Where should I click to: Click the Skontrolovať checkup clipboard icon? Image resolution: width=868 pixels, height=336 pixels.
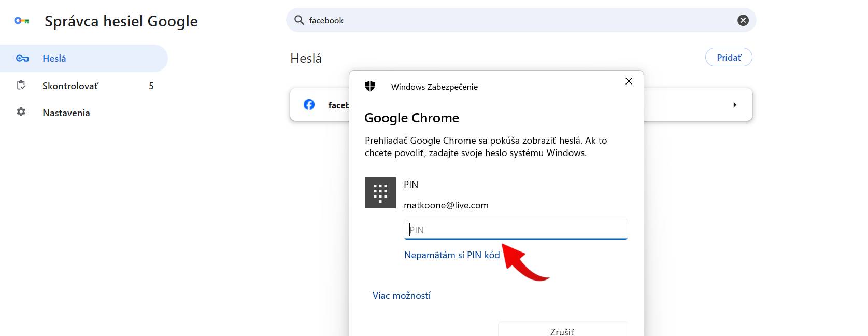(21, 85)
